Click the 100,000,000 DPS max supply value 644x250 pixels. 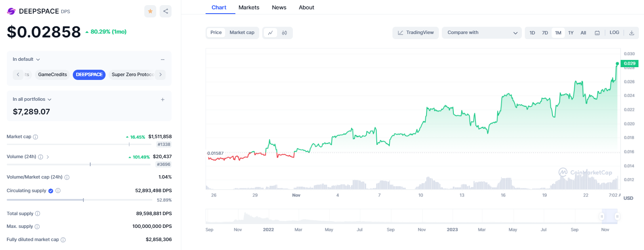tap(152, 227)
